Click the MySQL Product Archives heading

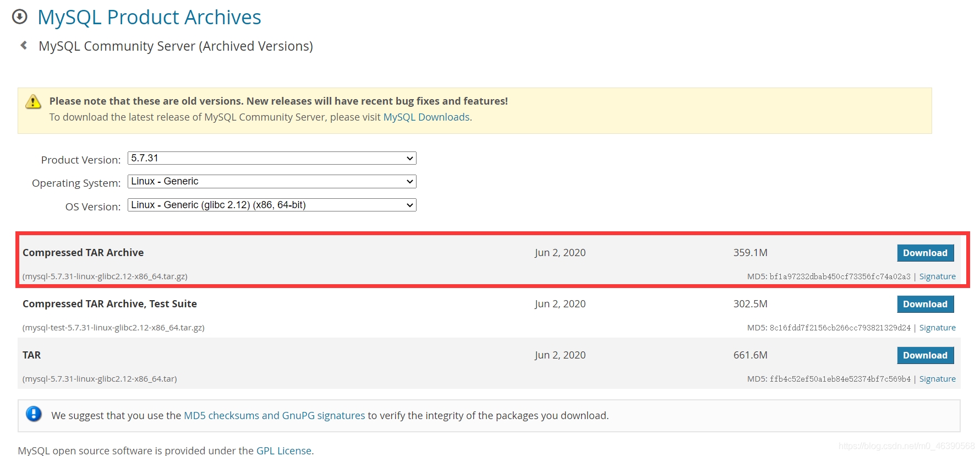click(x=149, y=17)
